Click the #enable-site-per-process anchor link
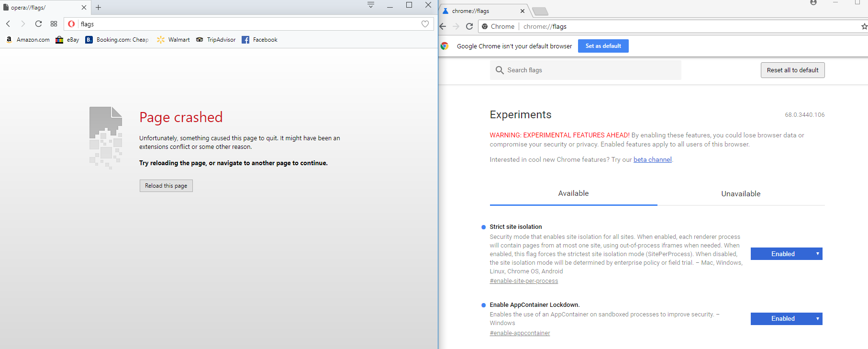 [x=523, y=281]
